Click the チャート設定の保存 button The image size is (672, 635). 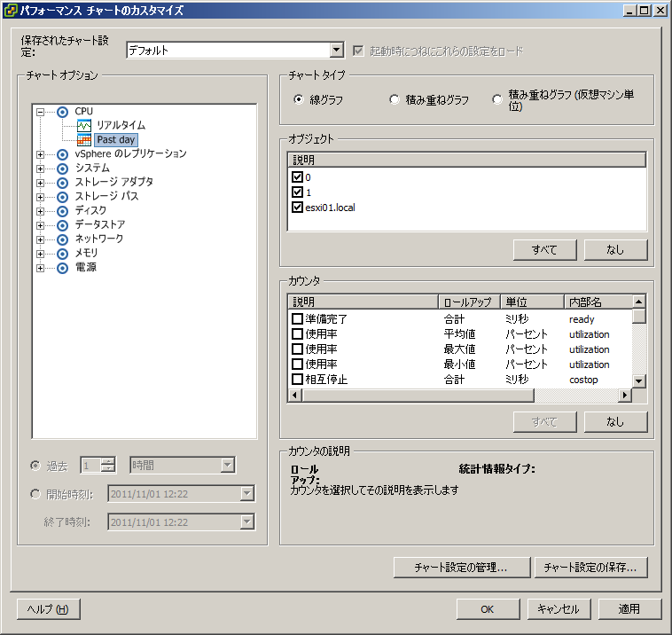590,567
